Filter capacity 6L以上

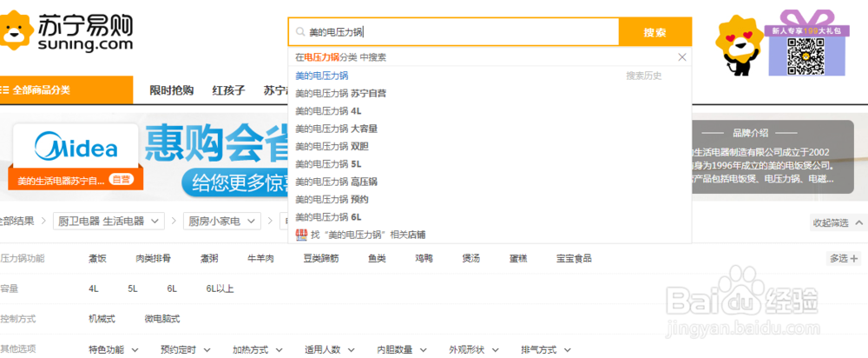pos(220,288)
